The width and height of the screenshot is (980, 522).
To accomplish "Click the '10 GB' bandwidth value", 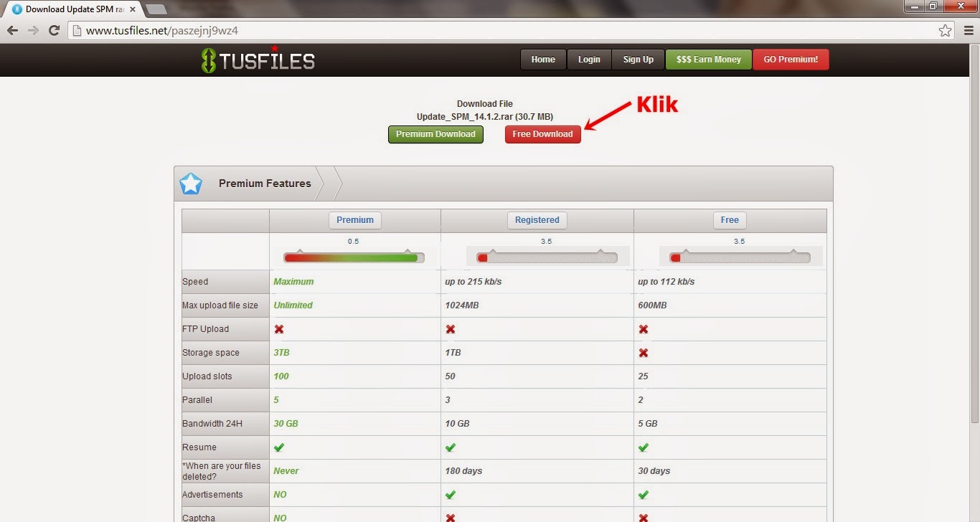I will click(x=457, y=424).
